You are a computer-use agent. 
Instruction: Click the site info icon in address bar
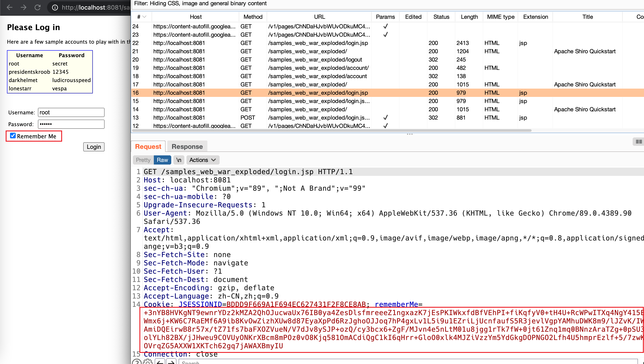pos(55,7)
